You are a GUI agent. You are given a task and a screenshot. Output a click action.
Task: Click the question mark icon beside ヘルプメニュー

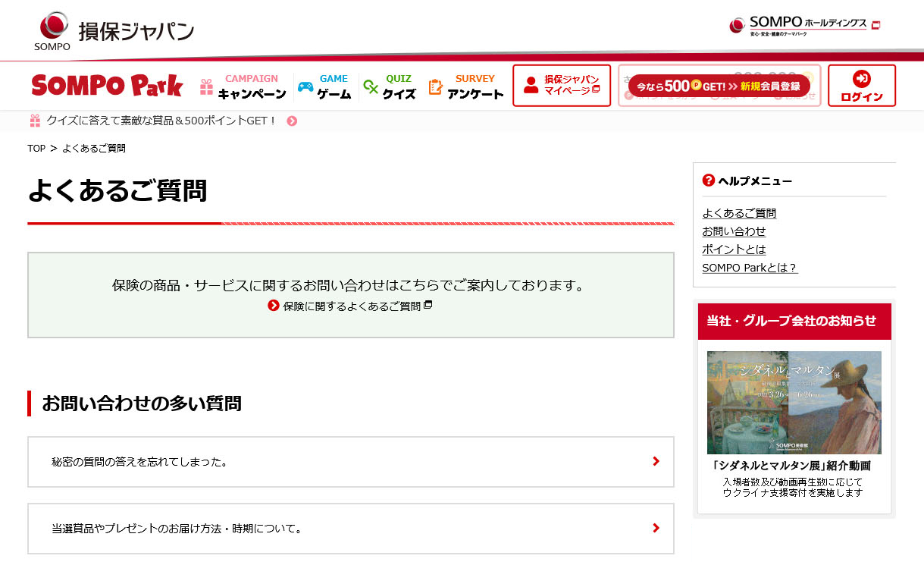(x=706, y=180)
